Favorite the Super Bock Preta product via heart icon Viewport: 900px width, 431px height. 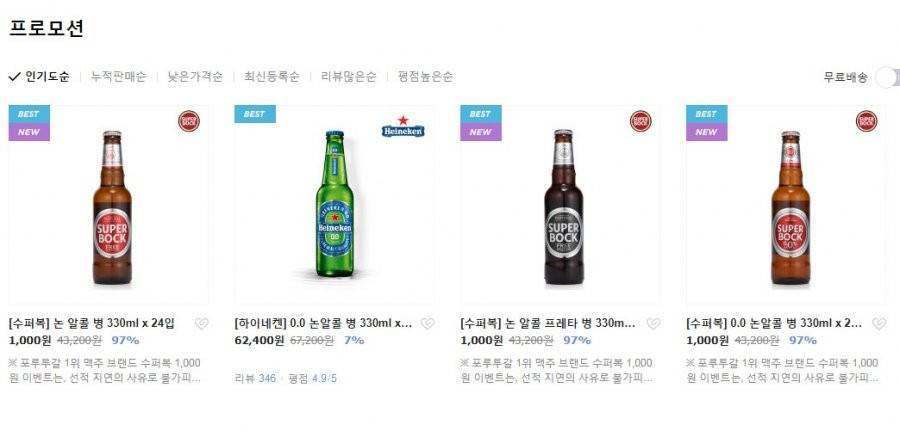(x=653, y=324)
